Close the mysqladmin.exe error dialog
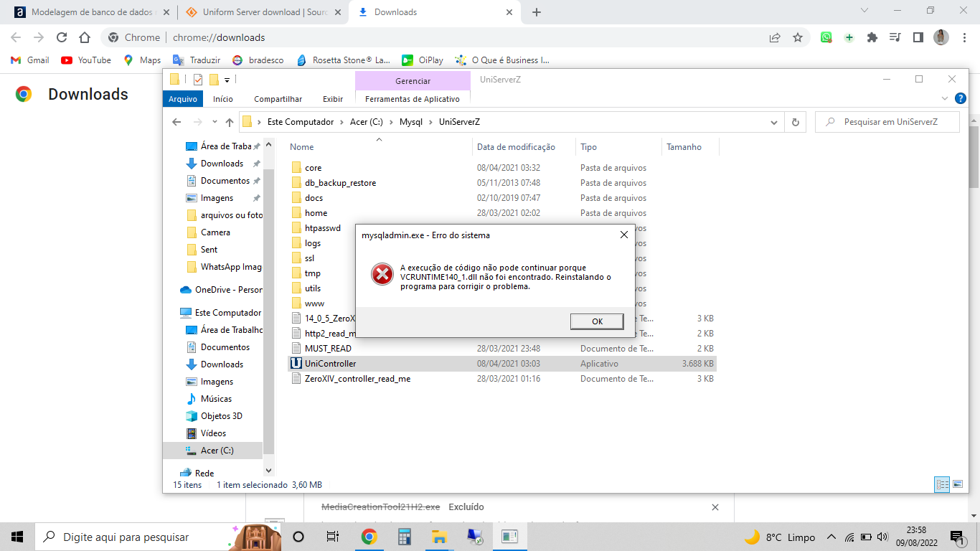This screenshot has width=980, height=551. coord(623,235)
